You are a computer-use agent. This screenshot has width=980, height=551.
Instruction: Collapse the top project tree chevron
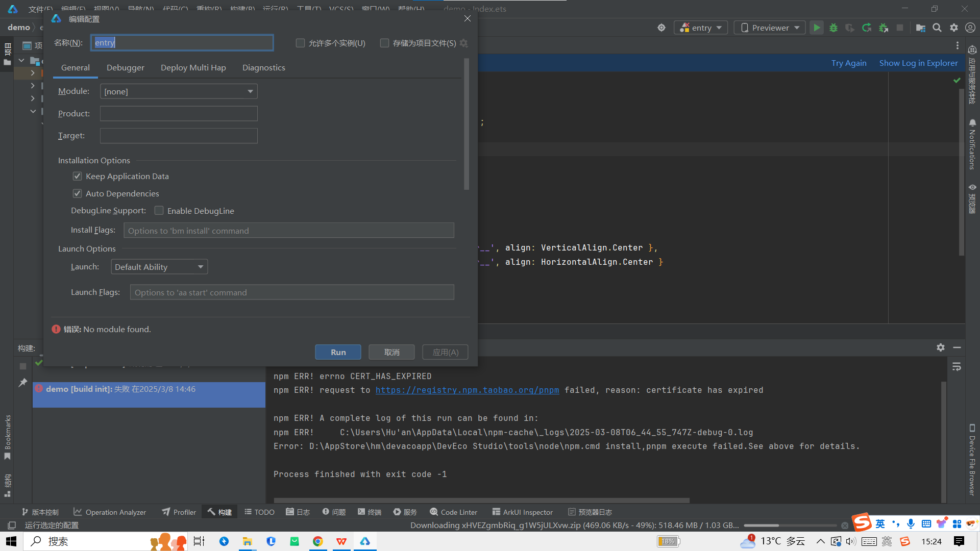(21, 60)
